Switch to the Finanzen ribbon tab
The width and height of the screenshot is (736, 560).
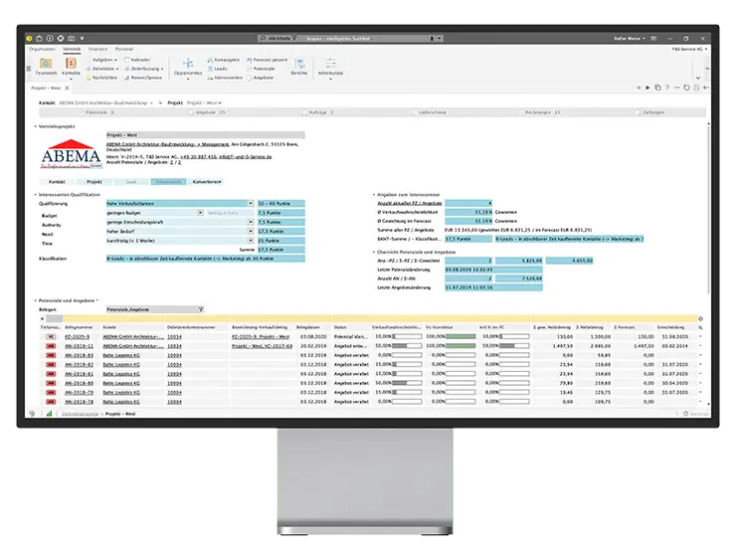coord(97,49)
